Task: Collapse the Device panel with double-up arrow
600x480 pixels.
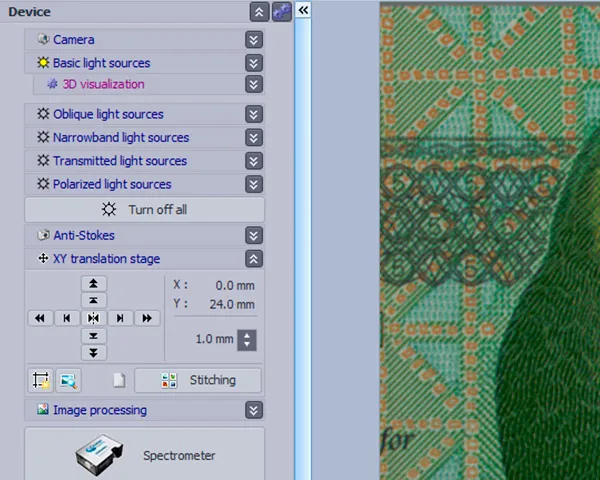Action: [259, 12]
